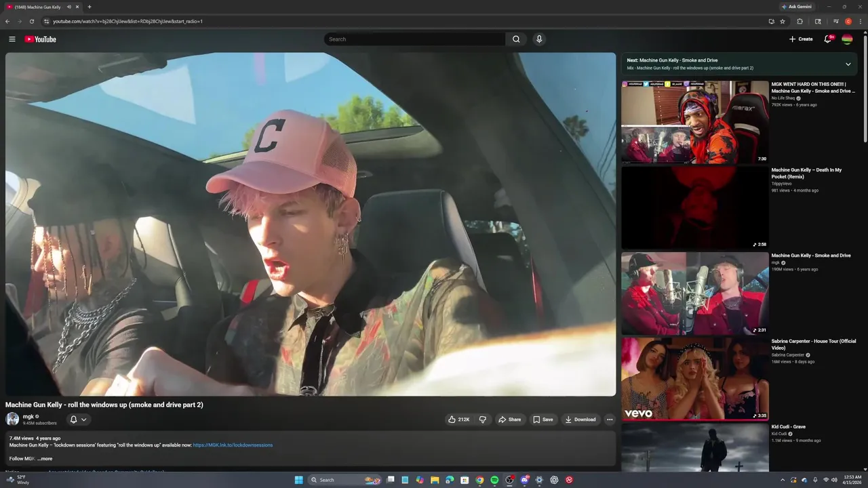Bookmark this page with the star icon
Image resolution: width=868 pixels, height=488 pixels.
783,21
